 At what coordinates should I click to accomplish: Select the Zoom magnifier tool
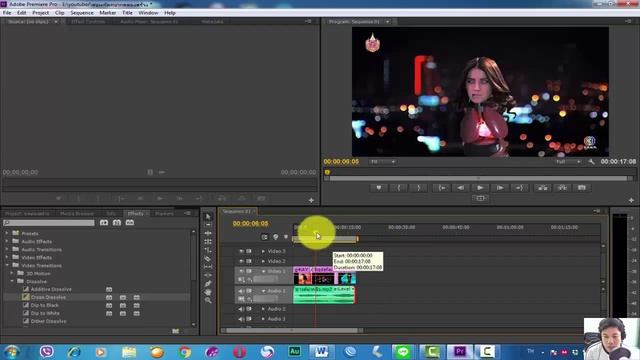(208, 300)
